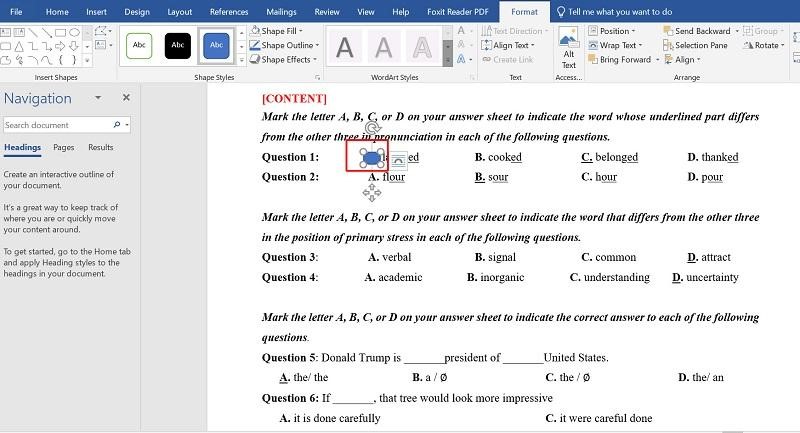This screenshot has width=800, height=433.
Task: Show the Pages tab in Navigation
Action: [x=64, y=147]
